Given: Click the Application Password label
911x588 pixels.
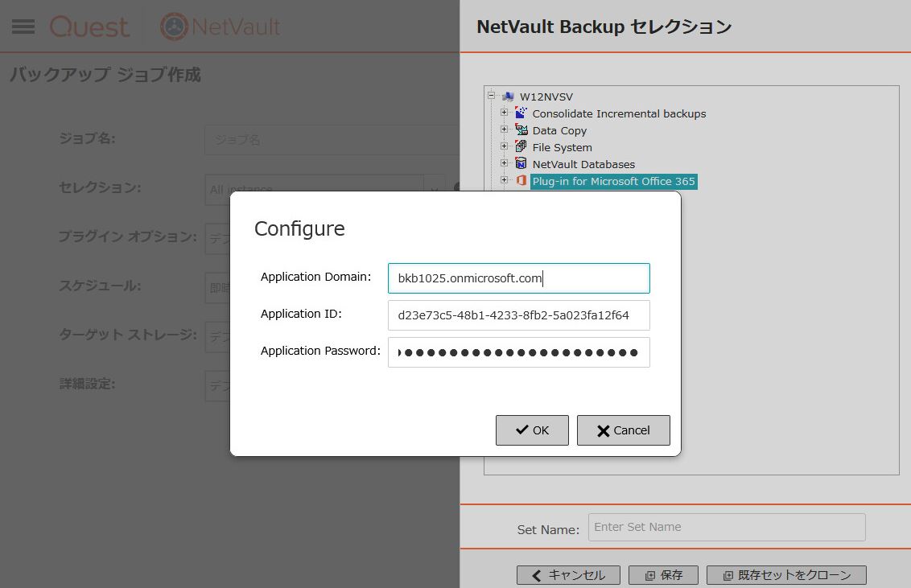Looking at the screenshot, I should (320, 352).
